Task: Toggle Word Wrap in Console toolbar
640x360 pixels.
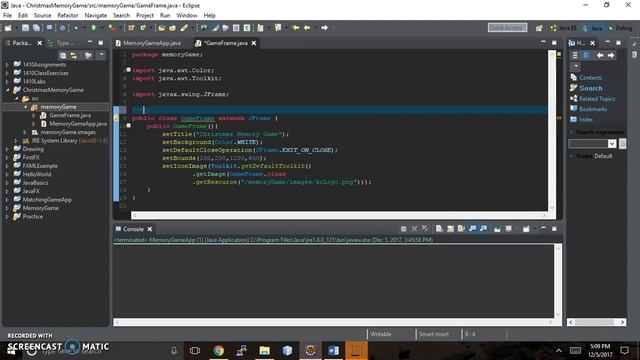Action: click(461, 229)
